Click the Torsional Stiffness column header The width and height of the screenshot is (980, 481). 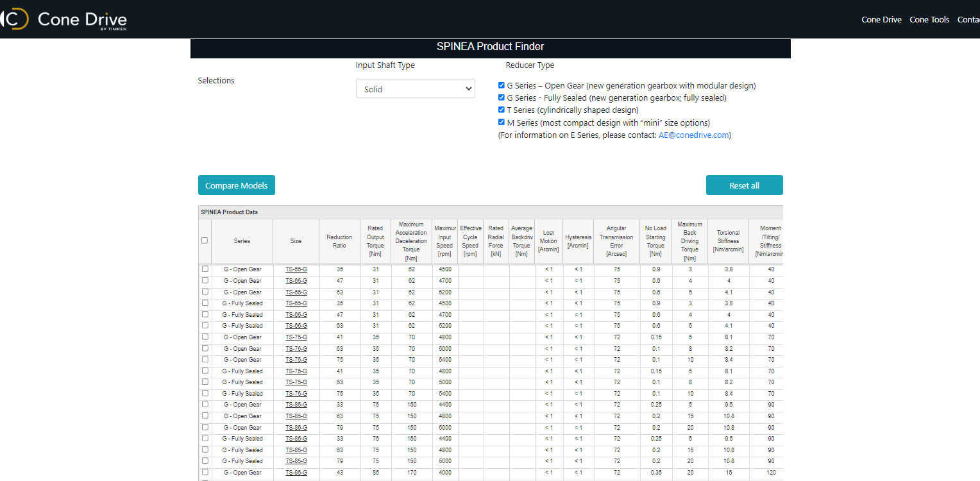pos(729,241)
